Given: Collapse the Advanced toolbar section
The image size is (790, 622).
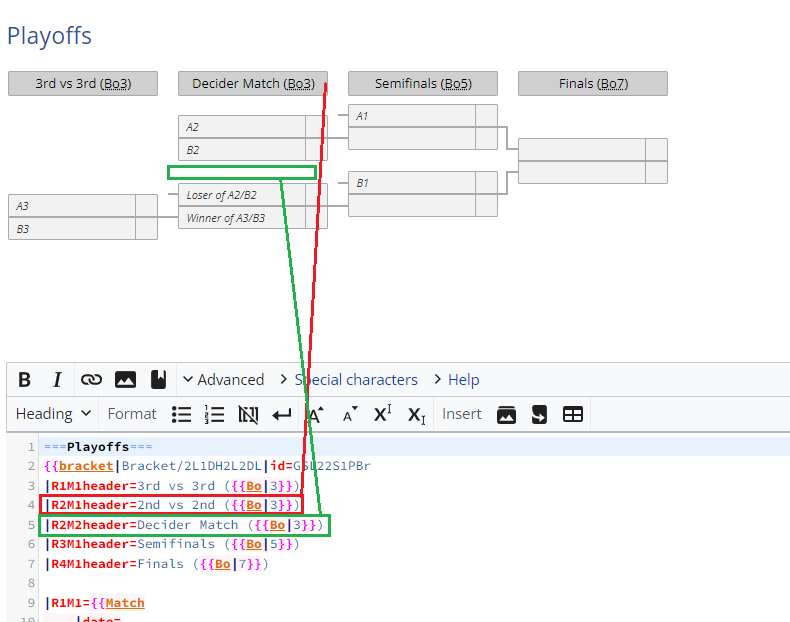Looking at the screenshot, I should pyautogui.click(x=223, y=379).
